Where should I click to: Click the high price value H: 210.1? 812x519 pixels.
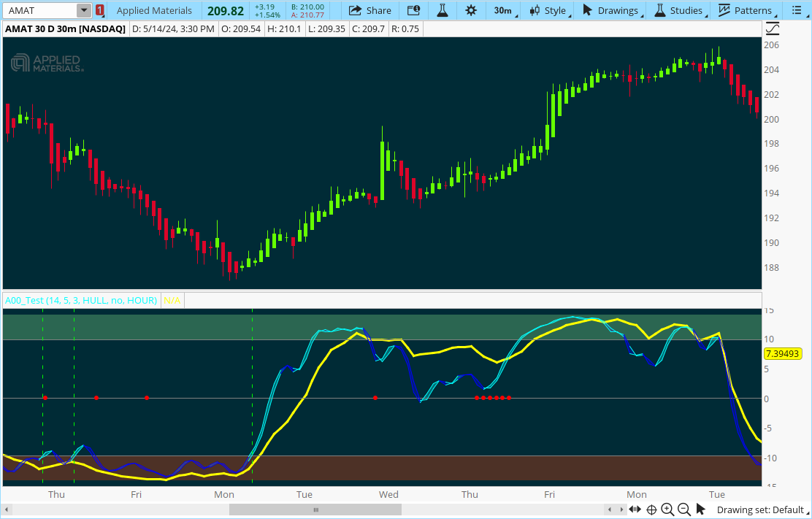pos(284,29)
